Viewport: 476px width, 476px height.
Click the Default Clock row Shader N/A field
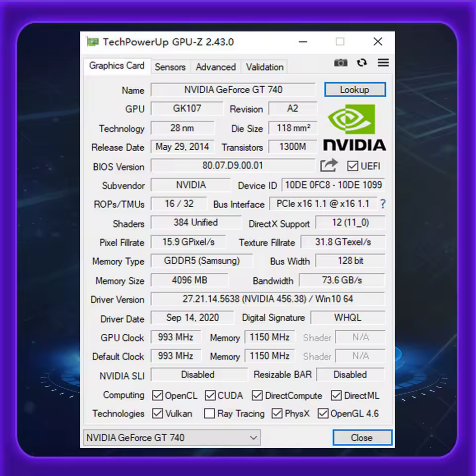coord(360,356)
